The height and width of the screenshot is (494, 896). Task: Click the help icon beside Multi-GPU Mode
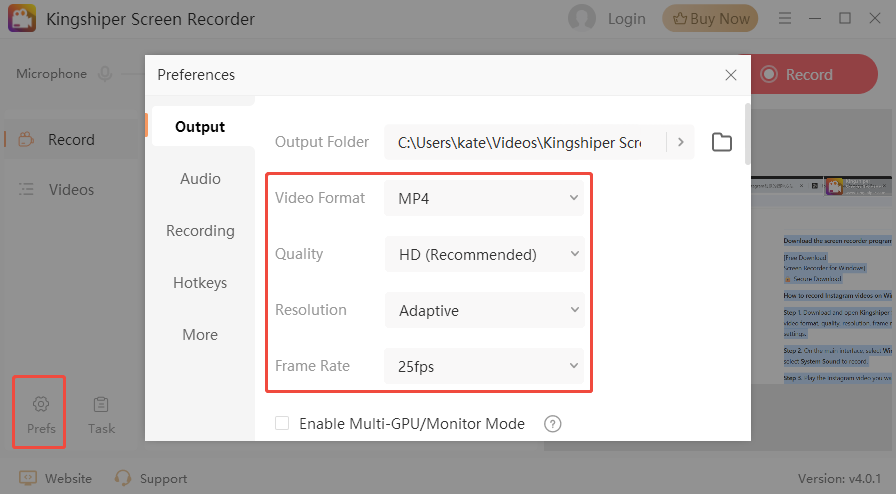(553, 424)
